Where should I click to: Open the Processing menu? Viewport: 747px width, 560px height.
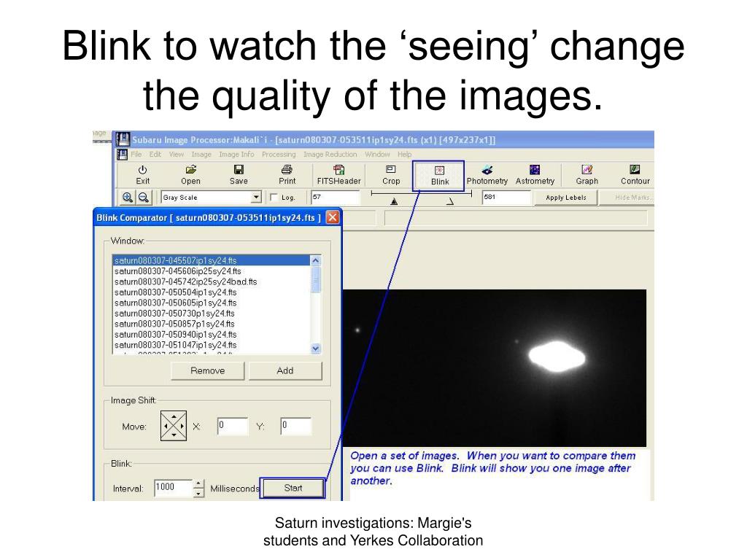tap(279, 155)
